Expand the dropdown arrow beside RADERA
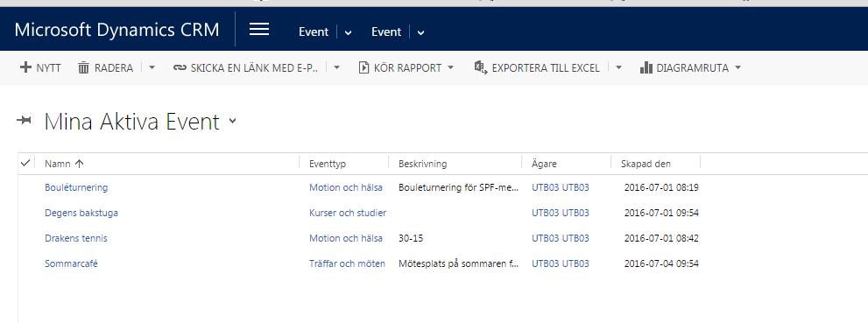This screenshot has width=868, height=323. tap(152, 68)
